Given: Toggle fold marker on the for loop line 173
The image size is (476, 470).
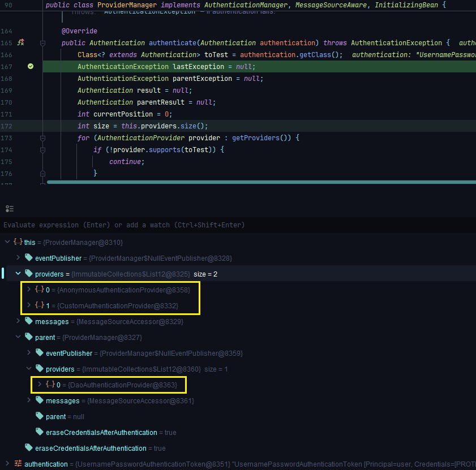Looking at the screenshot, I should pyautogui.click(x=42, y=138).
